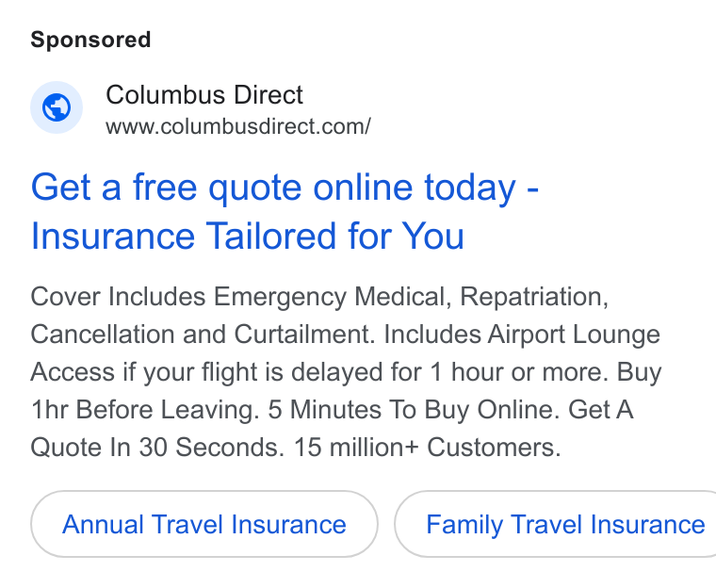Click the www.columbusdirect.com URL
This screenshot has width=716, height=588.
(x=238, y=126)
